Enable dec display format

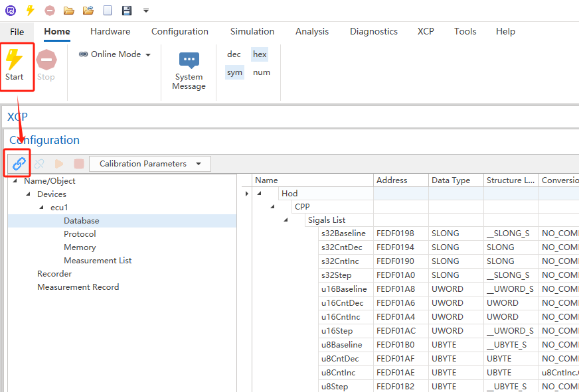(x=234, y=54)
